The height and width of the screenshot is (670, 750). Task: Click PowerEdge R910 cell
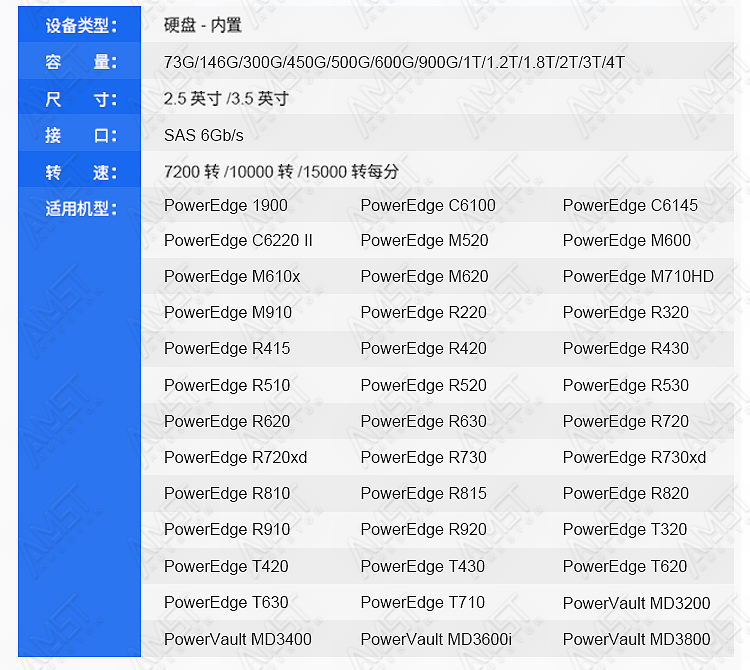pyautogui.click(x=227, y=529)
